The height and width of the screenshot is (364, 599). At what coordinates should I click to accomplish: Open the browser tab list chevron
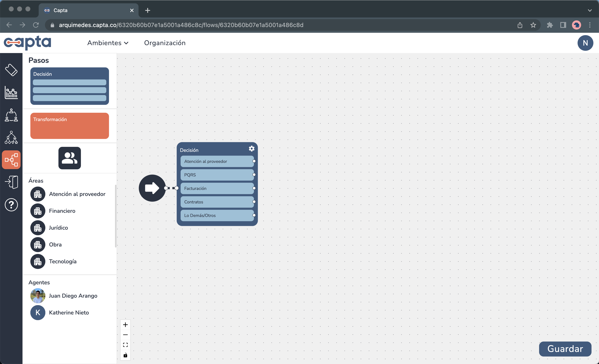coord(590,10)
